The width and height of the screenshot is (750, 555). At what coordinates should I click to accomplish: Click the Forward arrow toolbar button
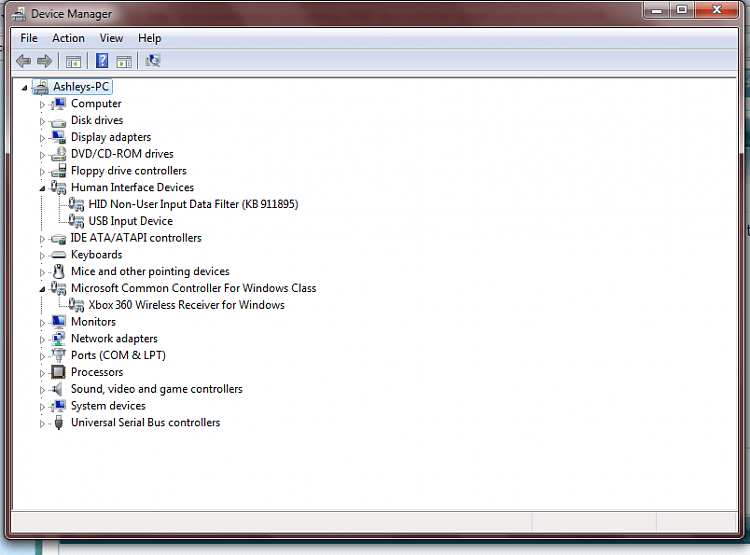click(44, 61)
